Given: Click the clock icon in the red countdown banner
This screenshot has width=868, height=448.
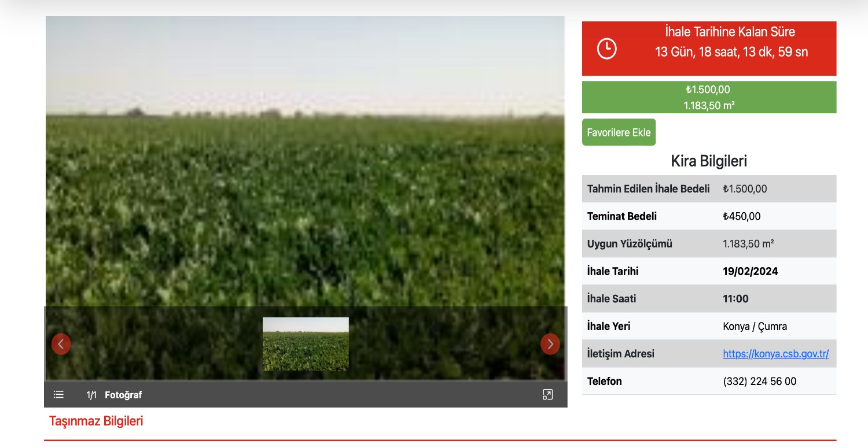Looking at the screenshot, I should (606, 49).
